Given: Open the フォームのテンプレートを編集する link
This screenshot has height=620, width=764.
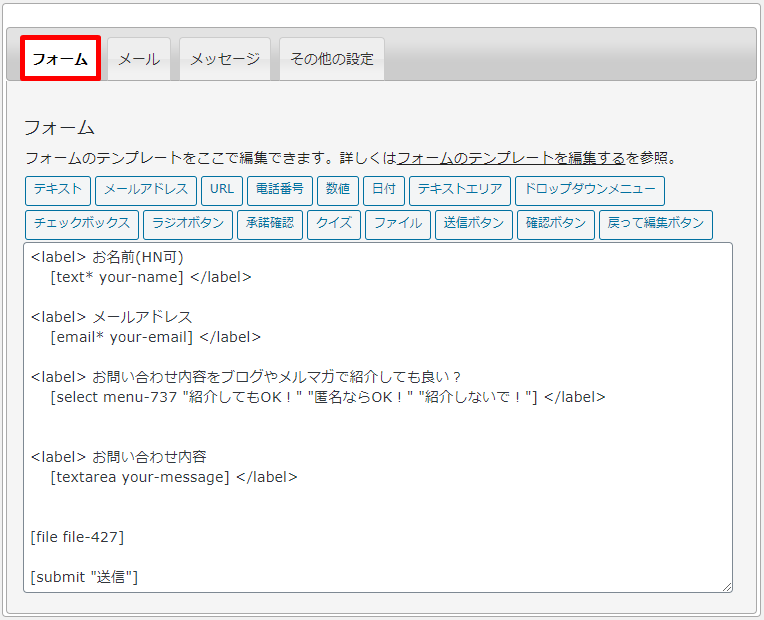Looking at the screenshot, I should point(511,158).
